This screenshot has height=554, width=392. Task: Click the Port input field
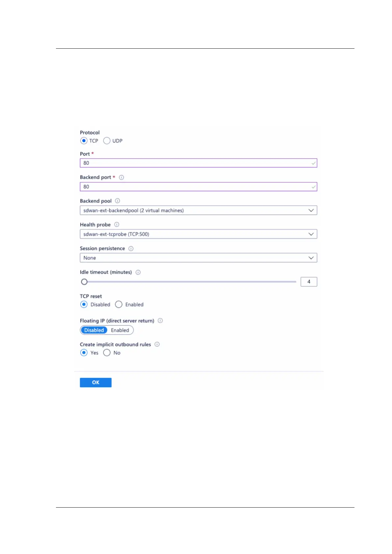(x=198, y=163)
